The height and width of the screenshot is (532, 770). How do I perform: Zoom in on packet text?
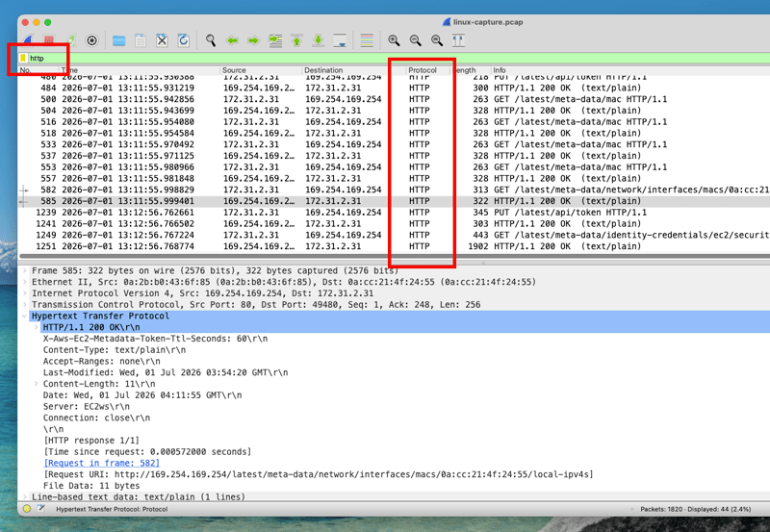(394, 40)
